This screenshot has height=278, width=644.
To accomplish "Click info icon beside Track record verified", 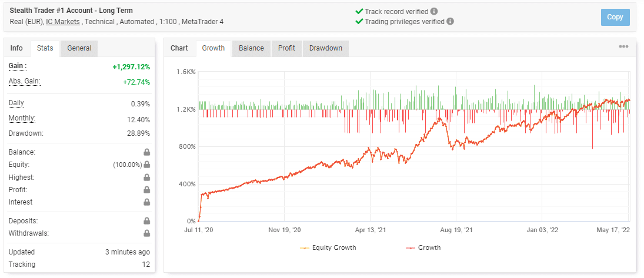I will [434, 11].
